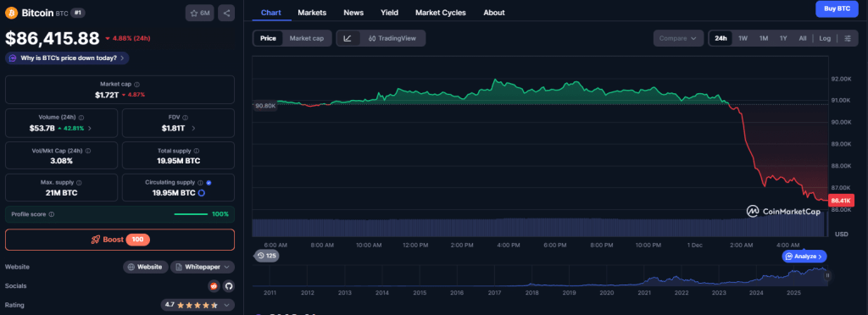The height and width of the screenshot is (315, 868).
Task: Click the circulating supply progress ring icon
Action: click(202, 193)
